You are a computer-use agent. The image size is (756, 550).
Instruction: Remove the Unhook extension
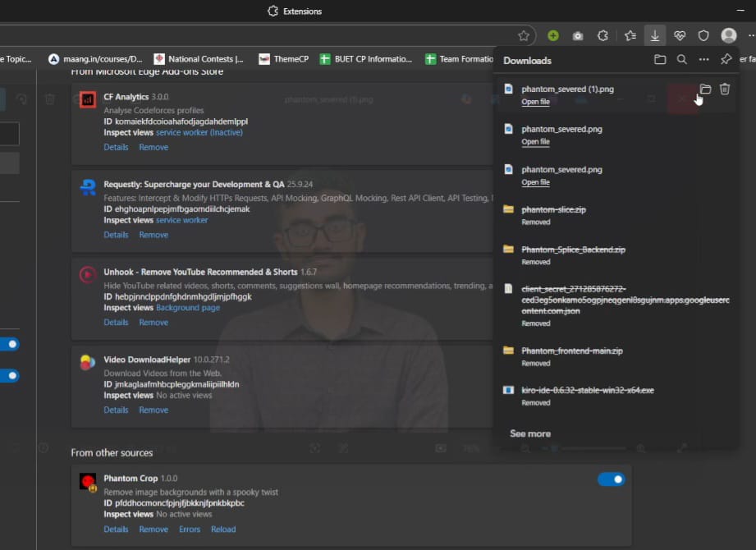[x=153, y=322]
